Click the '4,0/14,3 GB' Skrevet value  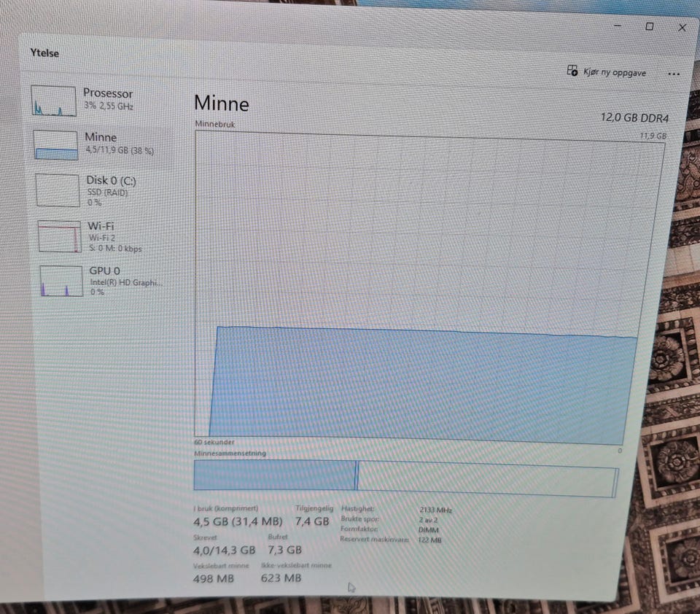(x=224, y=550)
